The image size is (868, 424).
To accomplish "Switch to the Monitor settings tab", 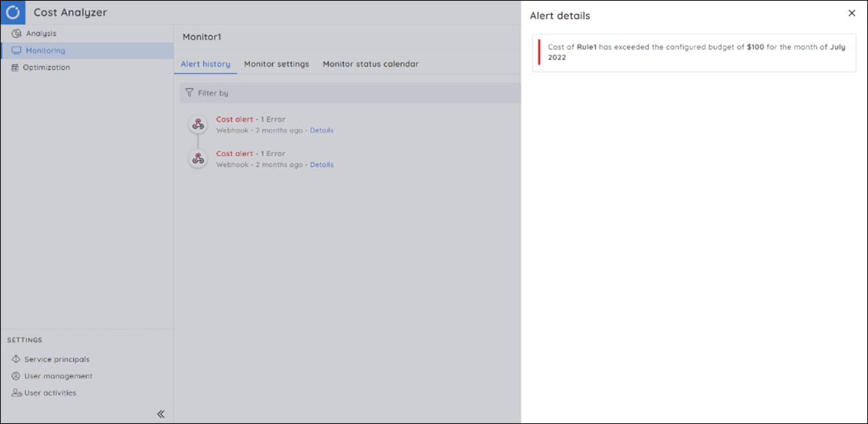I will click(277, 64).
